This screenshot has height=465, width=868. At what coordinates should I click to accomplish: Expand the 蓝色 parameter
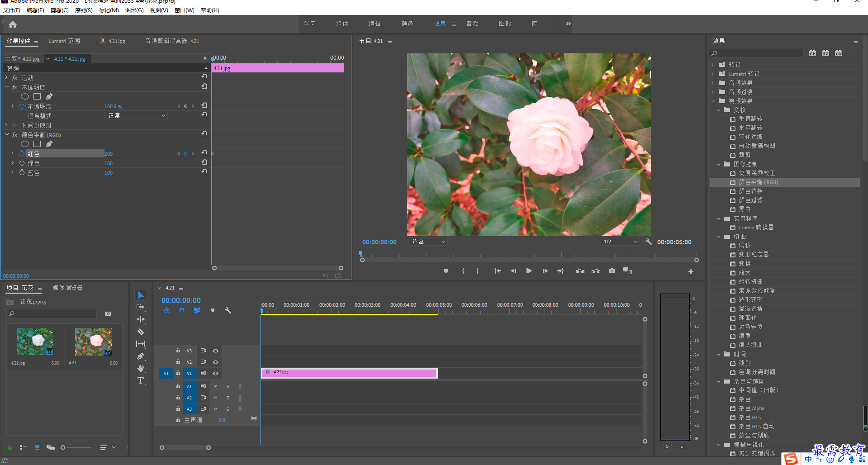tap(12, 172)
